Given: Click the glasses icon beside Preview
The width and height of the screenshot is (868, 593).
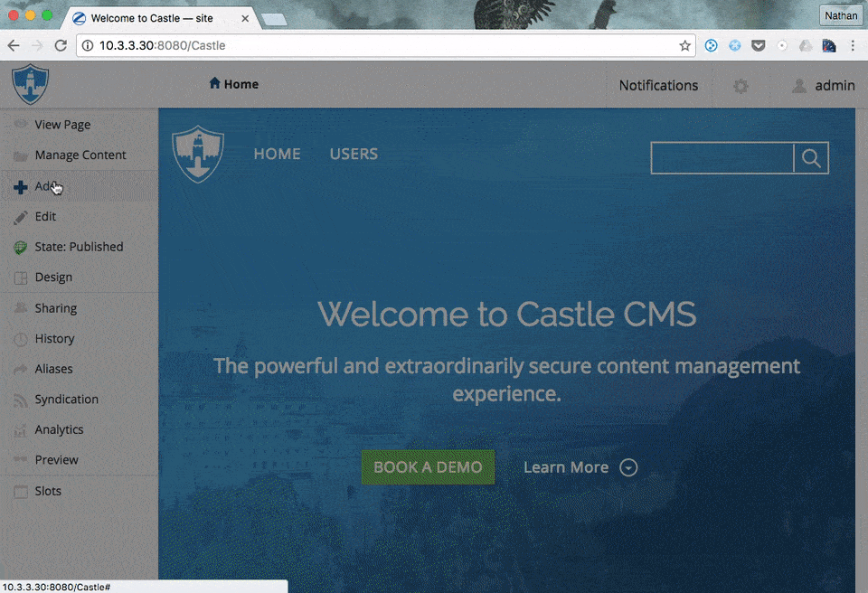Looking at the screenshot, I should pos(21,459).
